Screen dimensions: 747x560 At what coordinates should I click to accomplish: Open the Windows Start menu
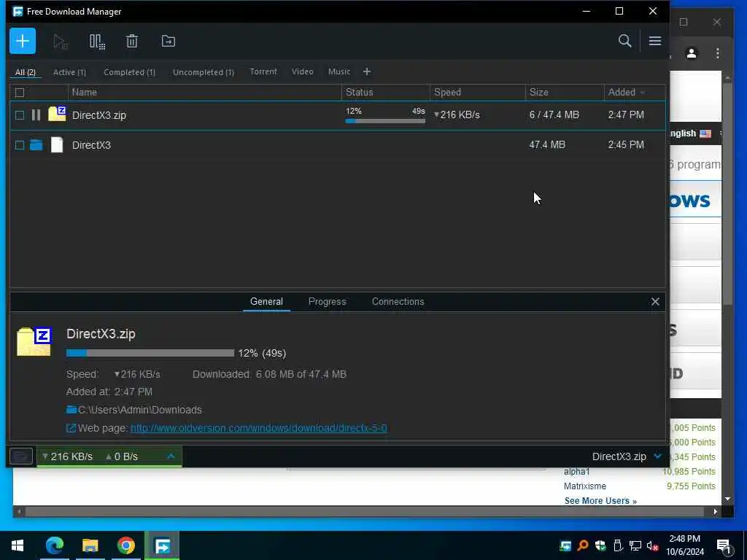pyautogui.click(x=18, y=545)
